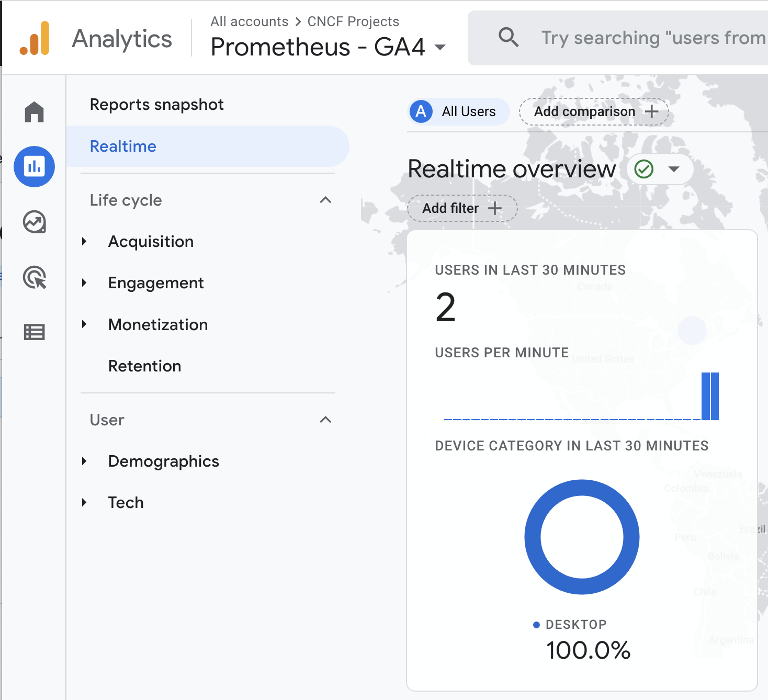The width and height of the screenshot is (768, 700).
Task: Select the Reports bar chart icon
Action: pyautogui.click(x=35, y=167)
